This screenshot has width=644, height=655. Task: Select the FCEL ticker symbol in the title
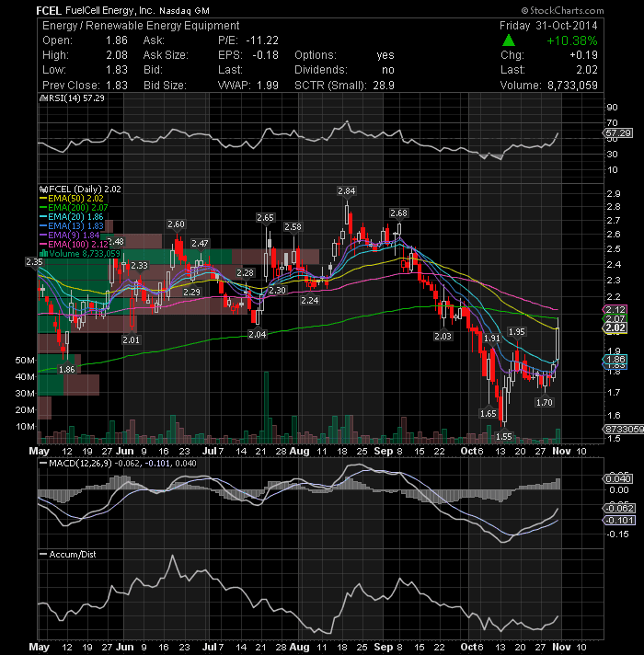49,10
